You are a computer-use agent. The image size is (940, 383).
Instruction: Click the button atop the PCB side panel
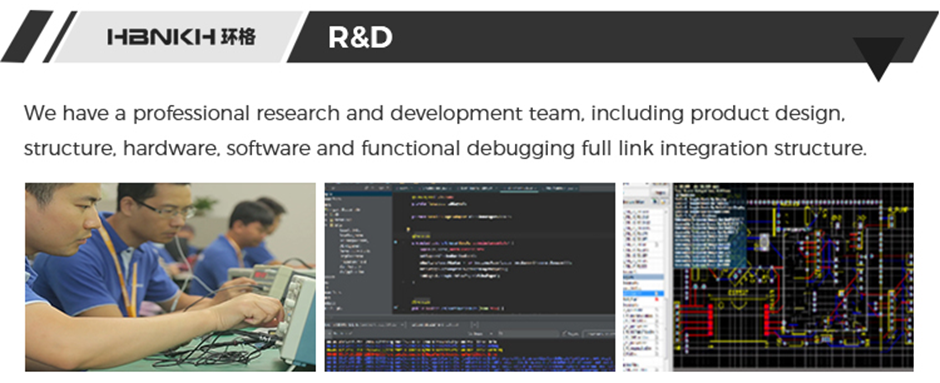coord(661,193)
